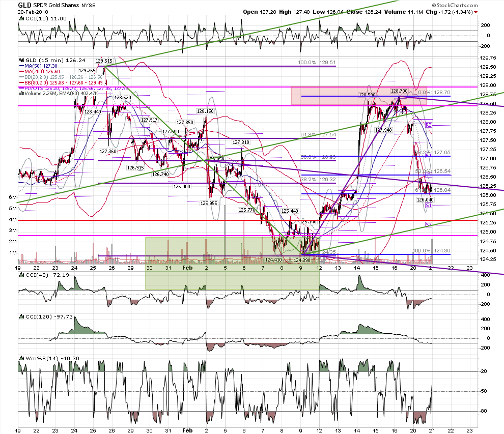Screen dimensions: 504x434
Task: Click the Wm%R(14) -40.30 panel label
Action: tap(52, 359)
